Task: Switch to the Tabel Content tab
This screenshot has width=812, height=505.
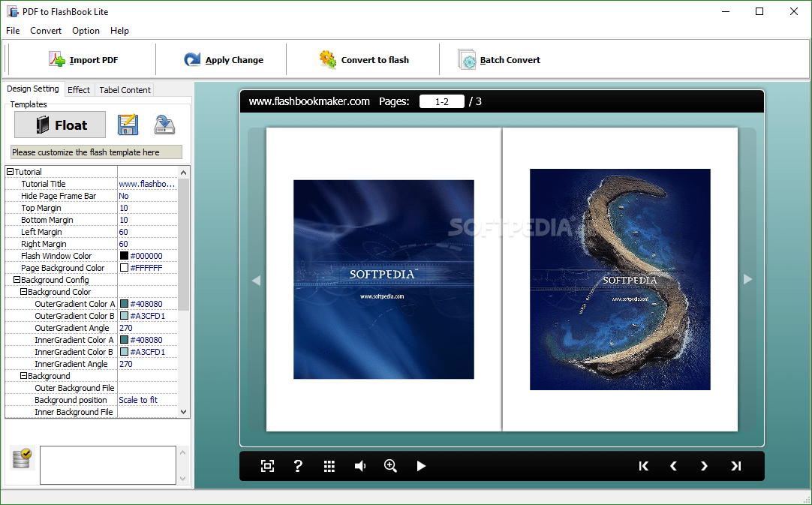Action: pyautogui.click(x=125, y=89)
